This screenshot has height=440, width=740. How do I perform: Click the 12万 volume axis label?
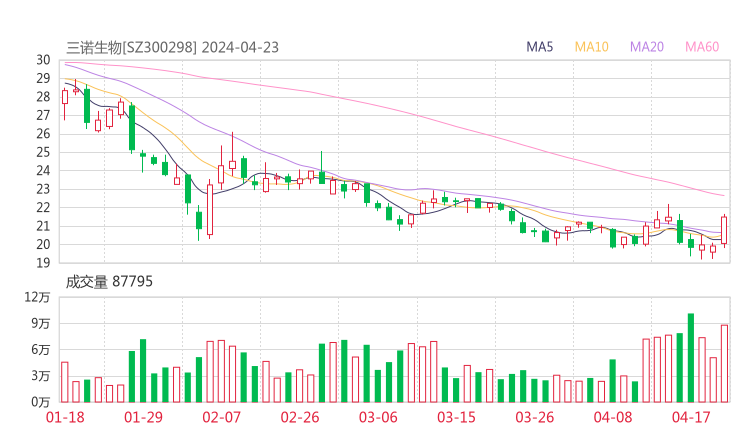(x=37, y=297)
